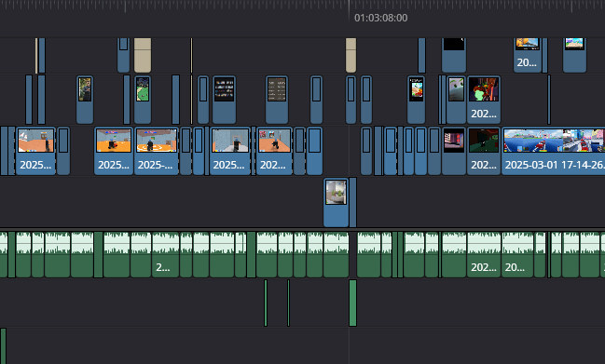Select the leftmost 2025... clip on the main video track
Viewport: 605px width, 364px height.
click(35, 151)
